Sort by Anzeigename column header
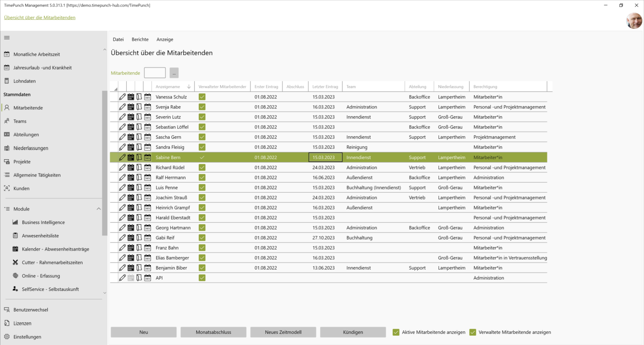Viewport: 644px width, 345px height. click(x=173, y=87)
